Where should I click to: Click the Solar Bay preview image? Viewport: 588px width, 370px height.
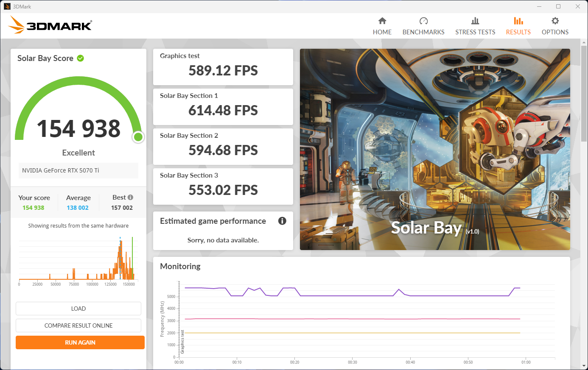pos(435,149)
